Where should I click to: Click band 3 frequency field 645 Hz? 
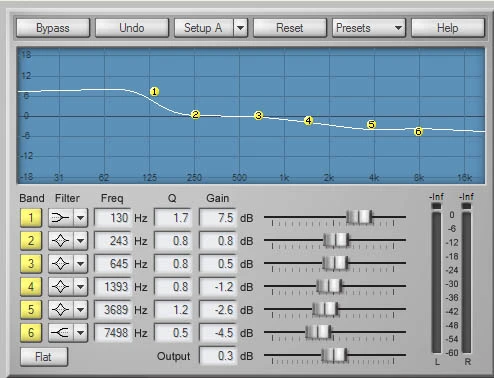(113, 264)
